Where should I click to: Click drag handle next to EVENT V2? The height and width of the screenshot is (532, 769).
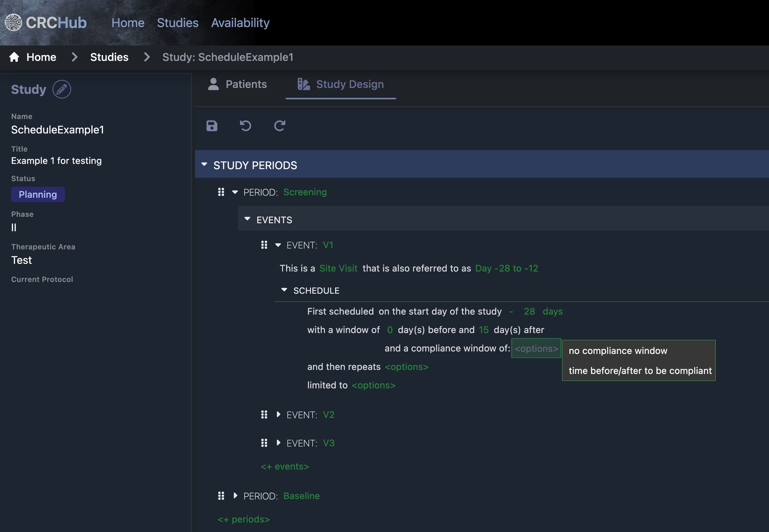264,415
